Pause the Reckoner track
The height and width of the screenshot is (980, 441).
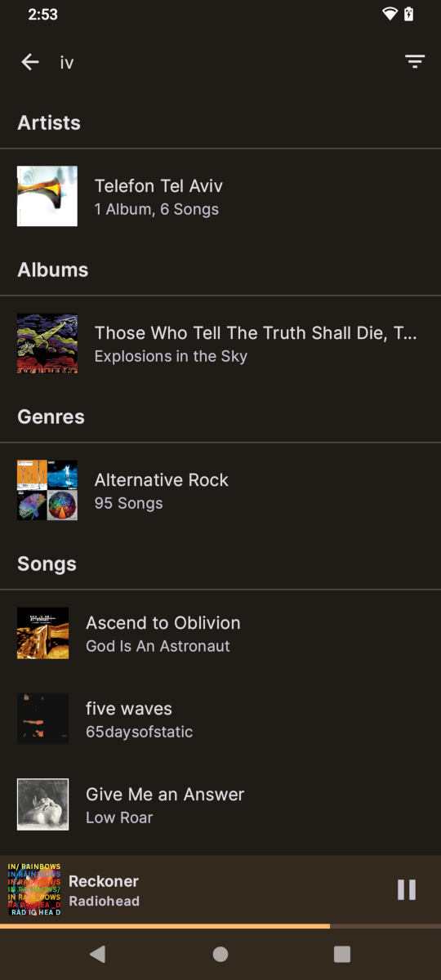[407, 889]
